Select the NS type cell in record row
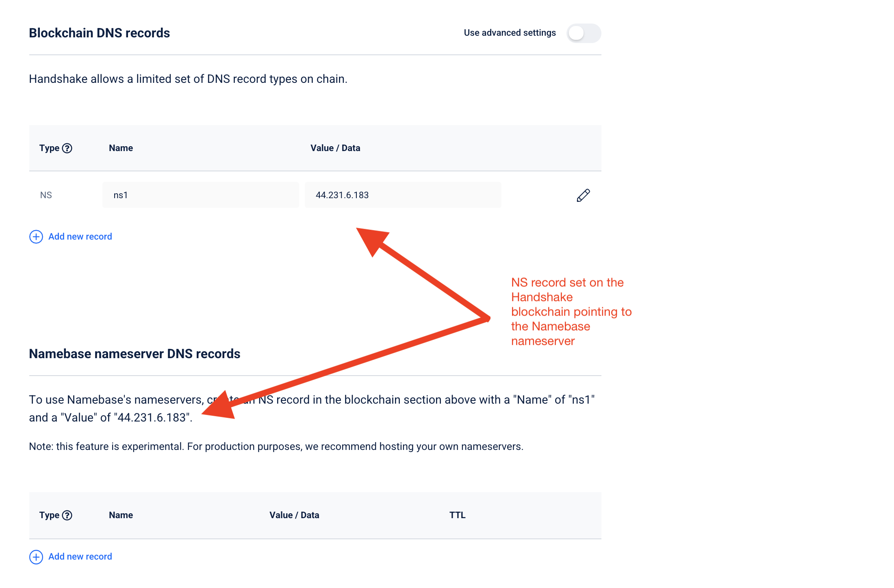The width and height of the screenshot is (894, 588). click(x=46, y=195)
